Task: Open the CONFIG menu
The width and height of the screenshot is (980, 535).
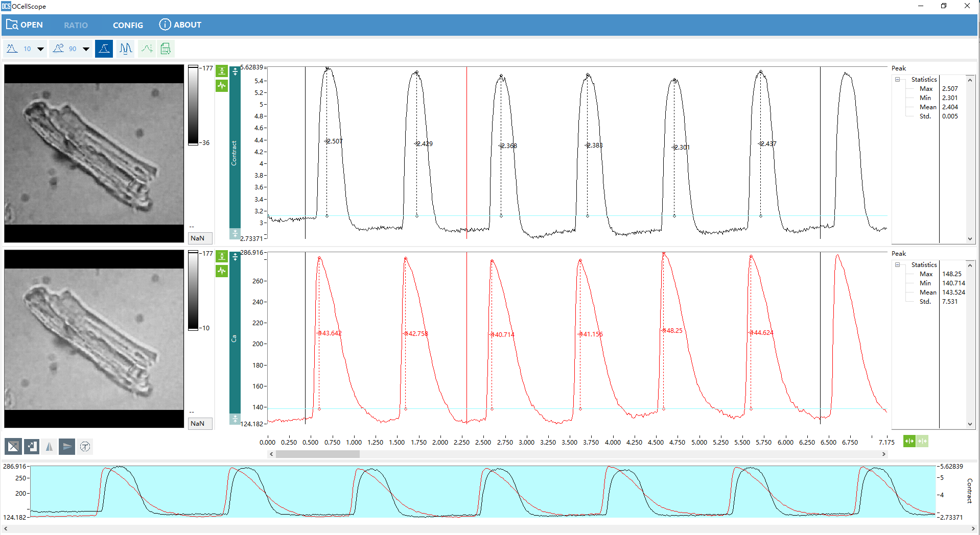Action: (128, 25)
